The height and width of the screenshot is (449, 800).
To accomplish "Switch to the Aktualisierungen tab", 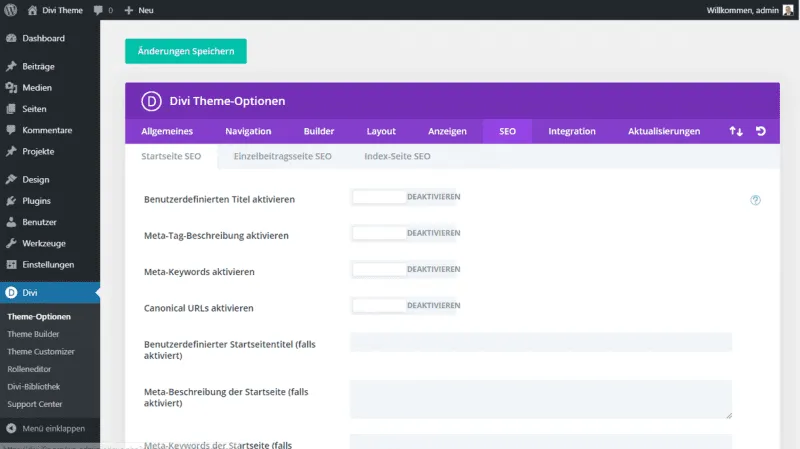I will (664, 131).
